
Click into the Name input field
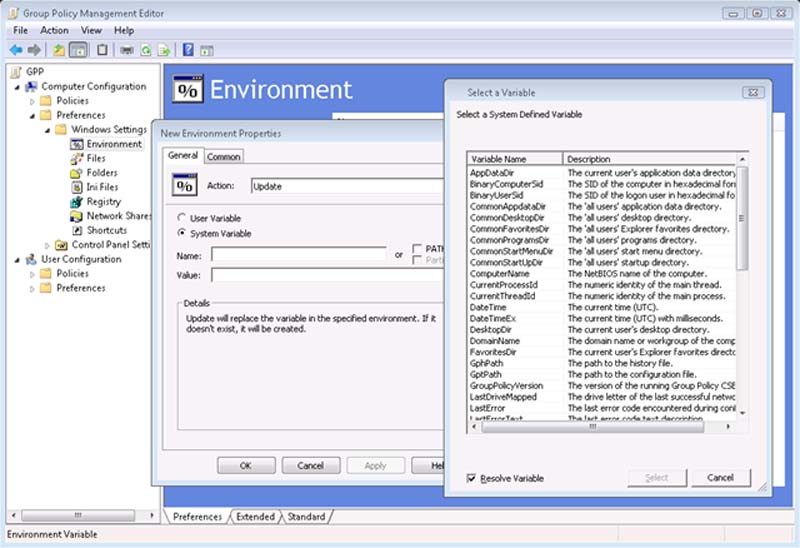tap(299, 255)
